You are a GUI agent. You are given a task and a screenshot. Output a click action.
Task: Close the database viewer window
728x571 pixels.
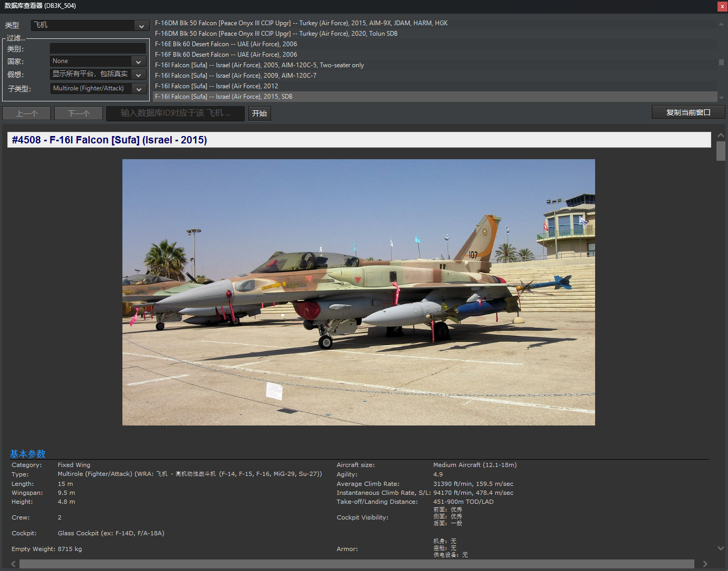722,6
